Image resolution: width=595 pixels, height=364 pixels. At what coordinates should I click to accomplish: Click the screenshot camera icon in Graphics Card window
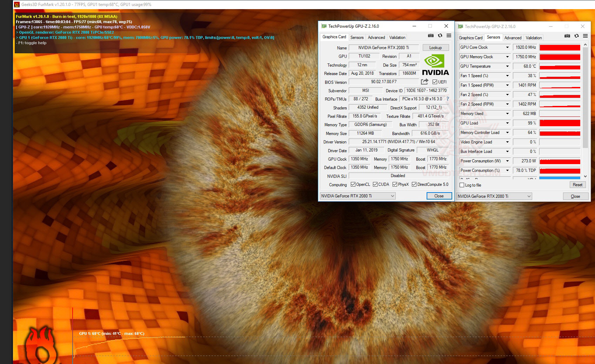pyautogui.click(x=430, y=36)
